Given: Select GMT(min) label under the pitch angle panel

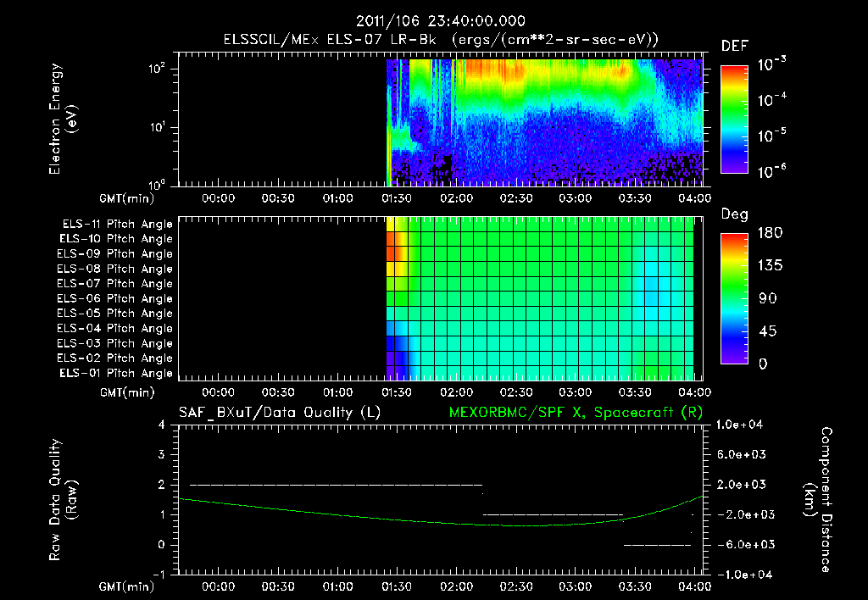Looking at the screenshot, I should coord(127,392).
